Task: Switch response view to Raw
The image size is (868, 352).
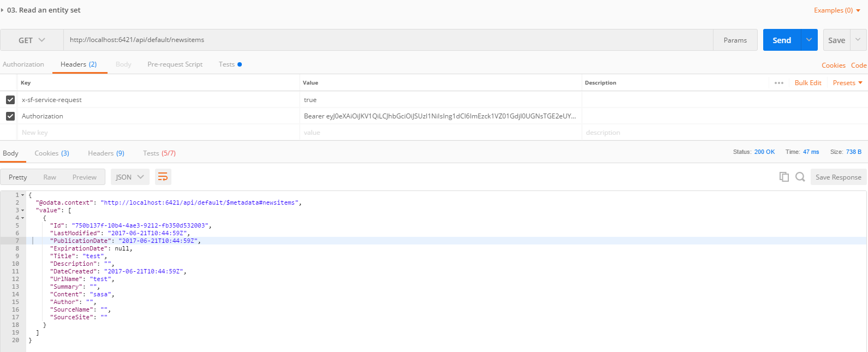Action: coord(50,177)
